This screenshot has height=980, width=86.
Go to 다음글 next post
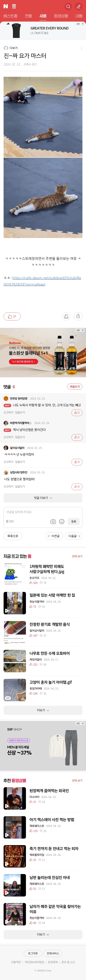tap(74, 536)
